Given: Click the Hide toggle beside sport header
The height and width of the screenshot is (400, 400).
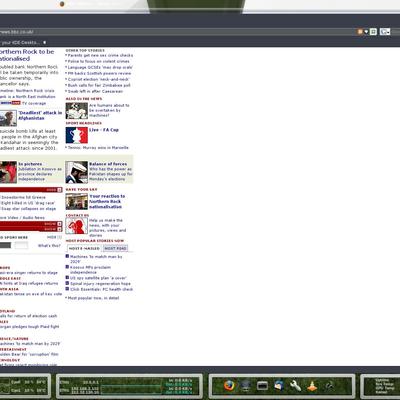Looking at the screenshot, I should point(54,237).
